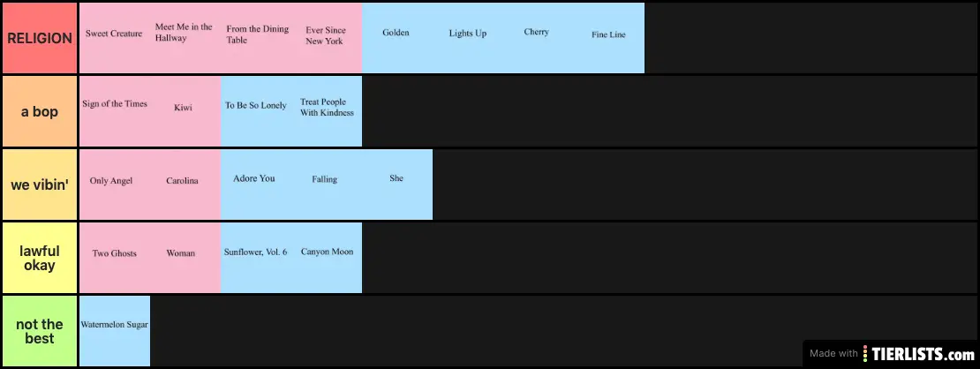The width and height of the screenshot is (980, 369).
Task: Click the Cherry song tile
Action: pyautogui.click(x=538, y=38)
